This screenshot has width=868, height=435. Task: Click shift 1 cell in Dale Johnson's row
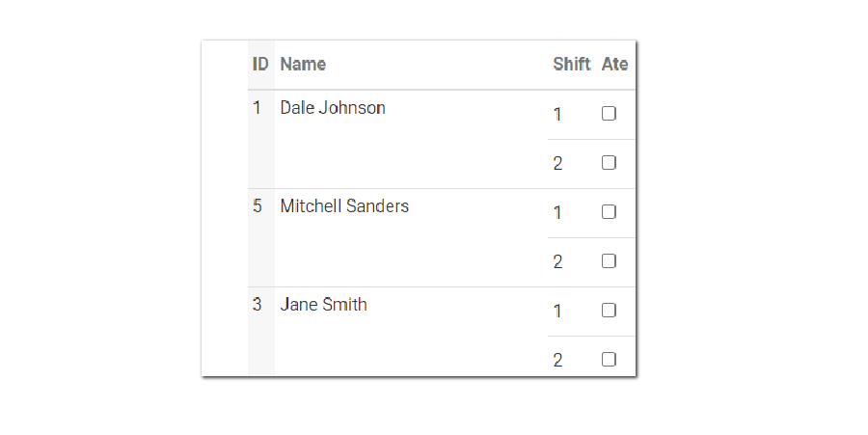tap(557, 115)
